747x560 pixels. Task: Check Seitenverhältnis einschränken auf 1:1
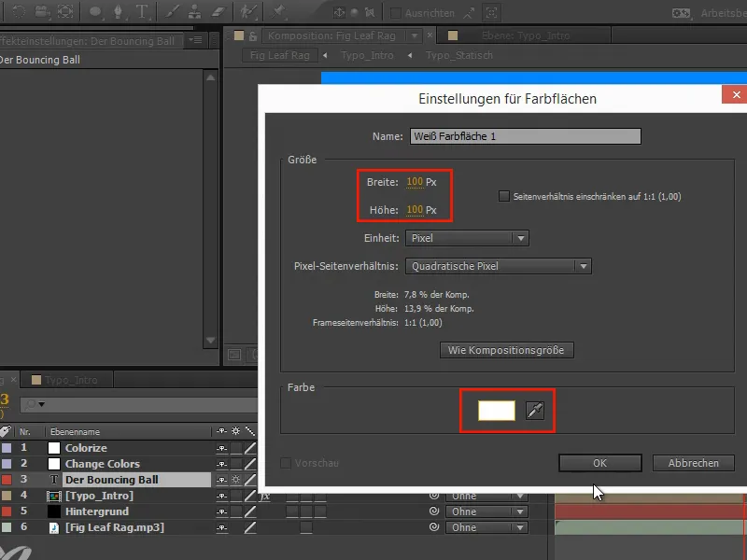504,196
